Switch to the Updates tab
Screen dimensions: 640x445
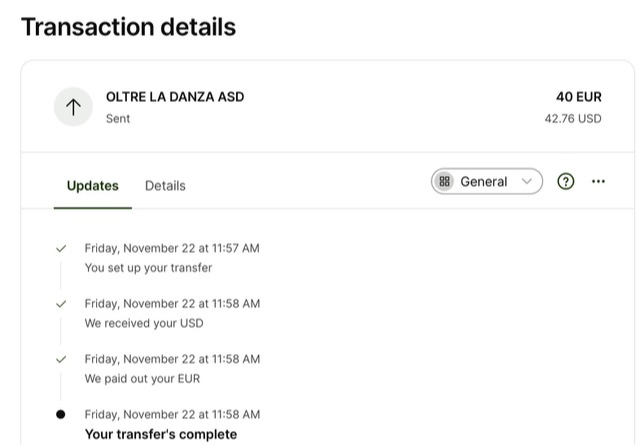point(93,185)
